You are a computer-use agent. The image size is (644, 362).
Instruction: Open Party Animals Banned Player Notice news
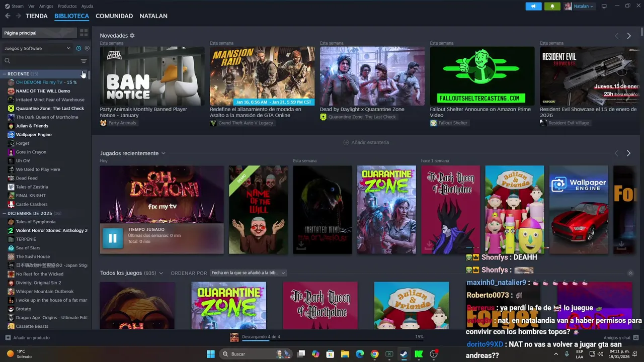(x=152, y=76)
